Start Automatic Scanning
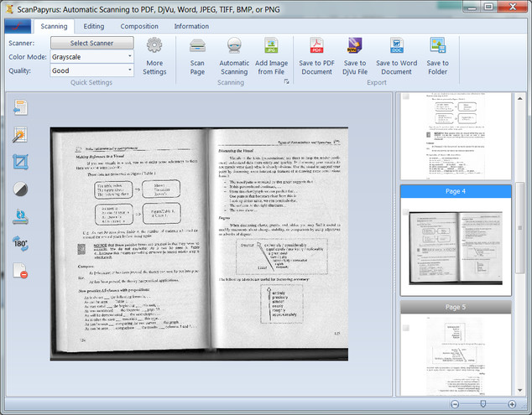Screen dimensions: 532x415 tap(234, 55)
